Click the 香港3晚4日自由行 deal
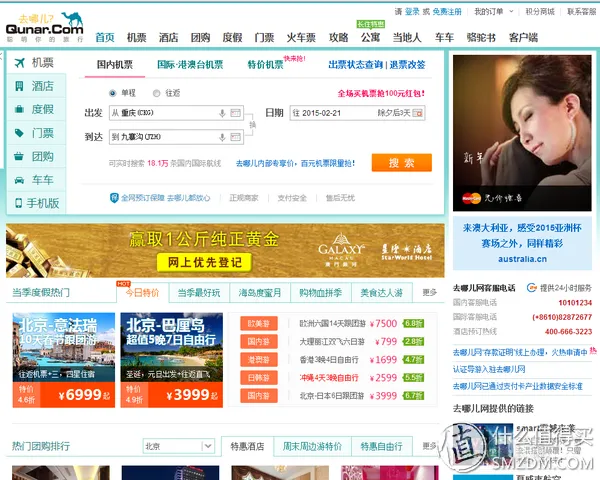The image size is (600, 480). click(329, 359)
